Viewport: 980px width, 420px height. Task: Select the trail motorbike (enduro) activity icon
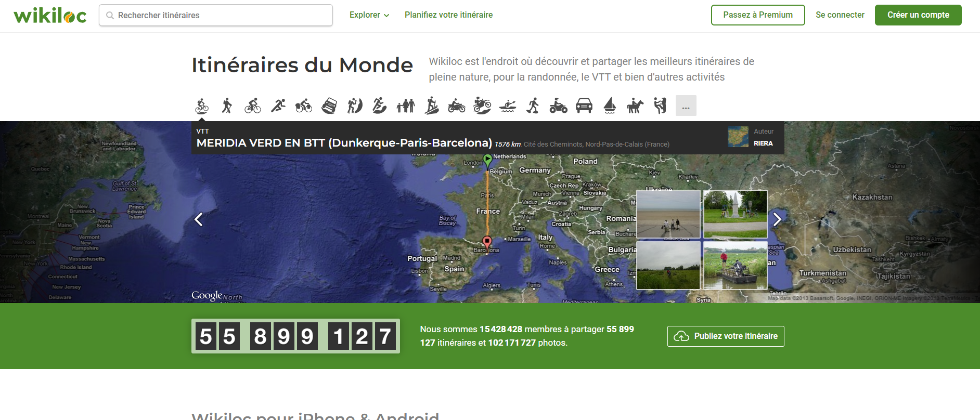point(482,106)
